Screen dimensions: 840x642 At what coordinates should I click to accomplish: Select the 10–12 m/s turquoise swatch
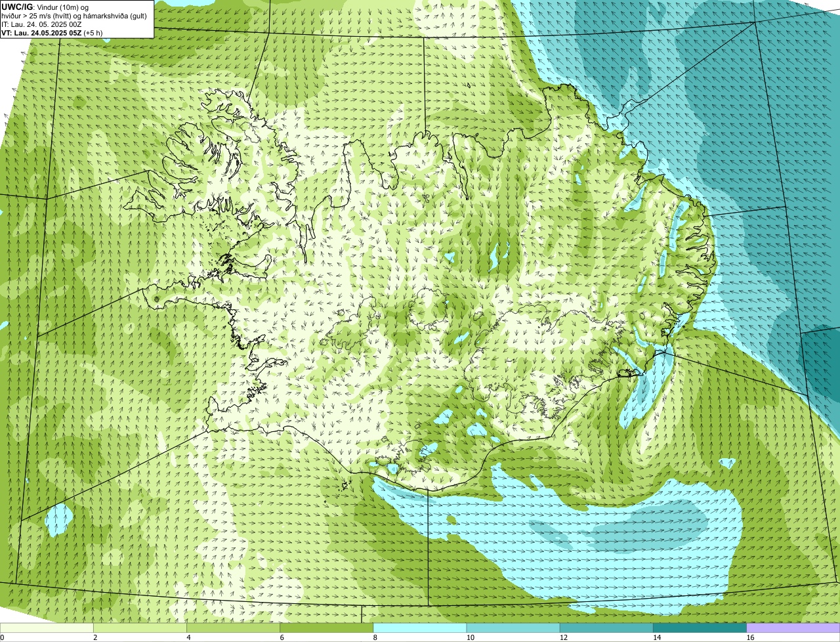pyautogui.click(x=513, y=628)
